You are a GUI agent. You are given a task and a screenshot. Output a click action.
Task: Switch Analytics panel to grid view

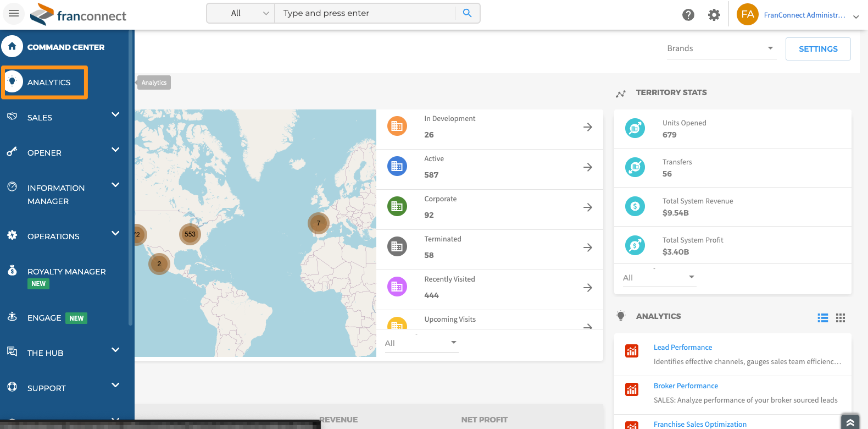[840, 318]
